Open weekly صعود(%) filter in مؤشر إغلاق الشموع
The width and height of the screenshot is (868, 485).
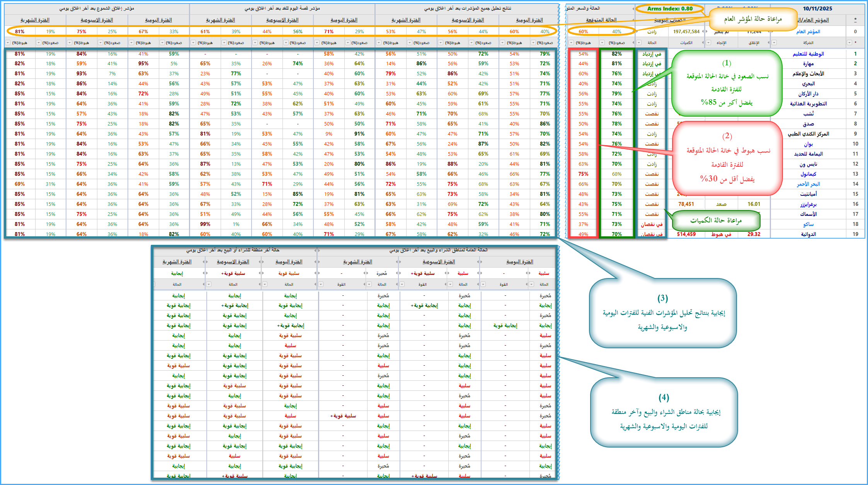tap(100, 43)
